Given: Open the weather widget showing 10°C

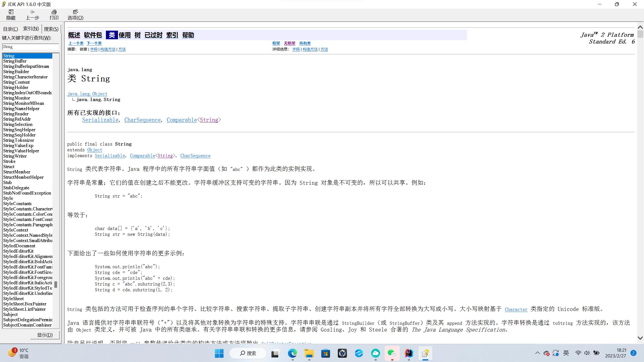Looking at the screenshot, I should [x=18, y=353].
